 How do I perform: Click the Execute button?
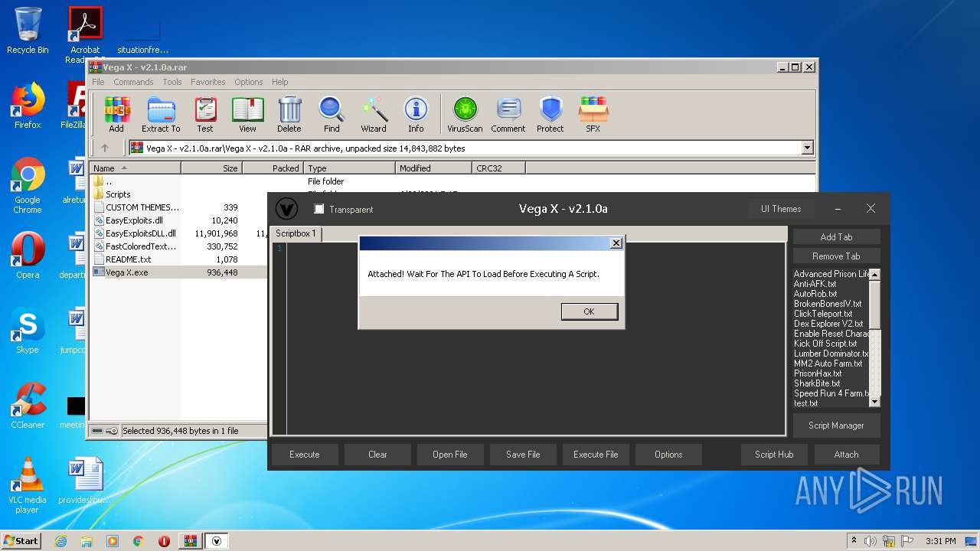click(x=304, y=455)
